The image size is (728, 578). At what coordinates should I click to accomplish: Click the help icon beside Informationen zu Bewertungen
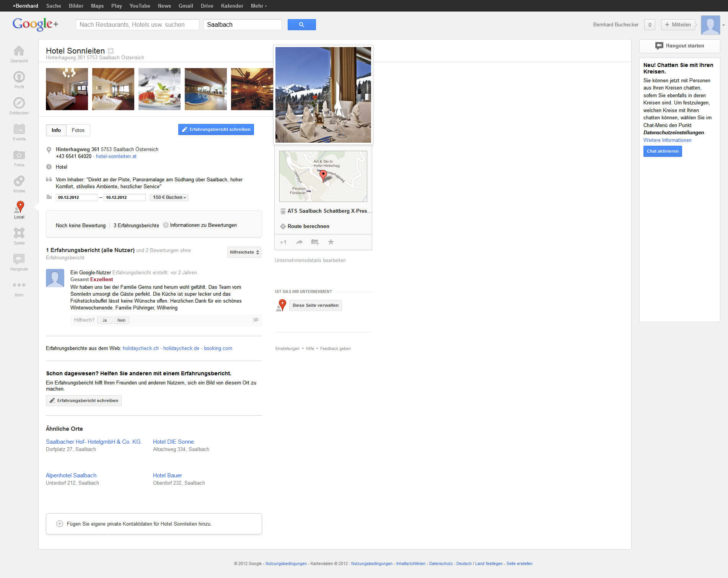(x=166, y=225)
